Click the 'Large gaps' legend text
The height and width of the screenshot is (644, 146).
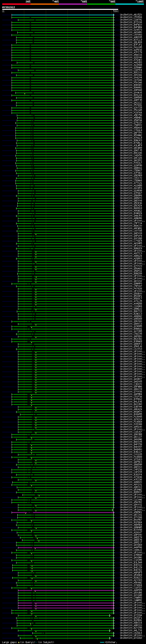(10, 642)
